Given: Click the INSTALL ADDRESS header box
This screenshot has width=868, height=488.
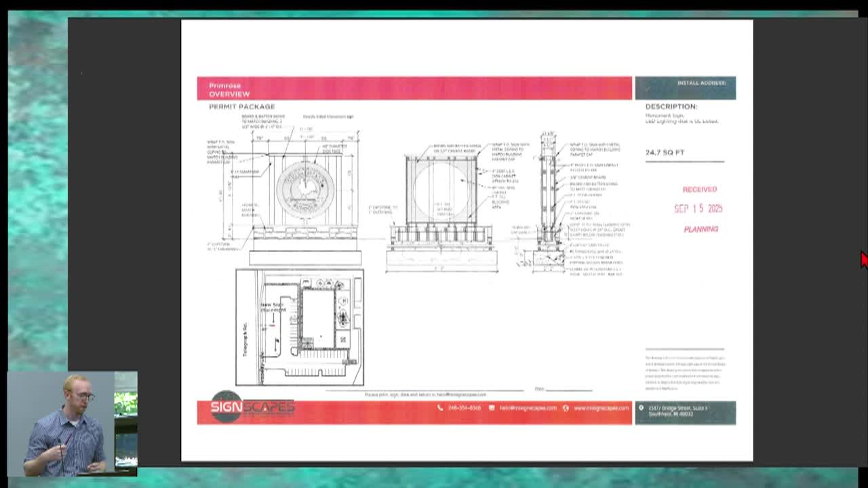Looking at the screenshot, I should click(x=685, y=88).
